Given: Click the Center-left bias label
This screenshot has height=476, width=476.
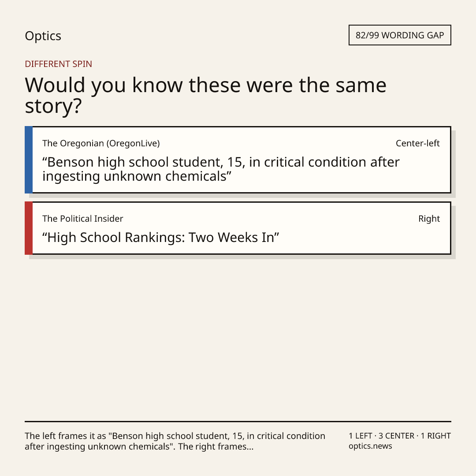Looking at the screenshot, I should [x=418, y=143].
